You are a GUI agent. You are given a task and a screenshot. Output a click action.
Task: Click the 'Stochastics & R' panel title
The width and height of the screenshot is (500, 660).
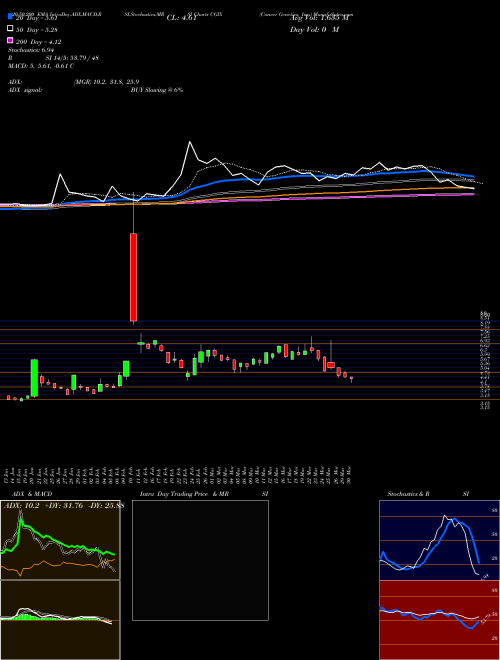click(x=408, y=494)
